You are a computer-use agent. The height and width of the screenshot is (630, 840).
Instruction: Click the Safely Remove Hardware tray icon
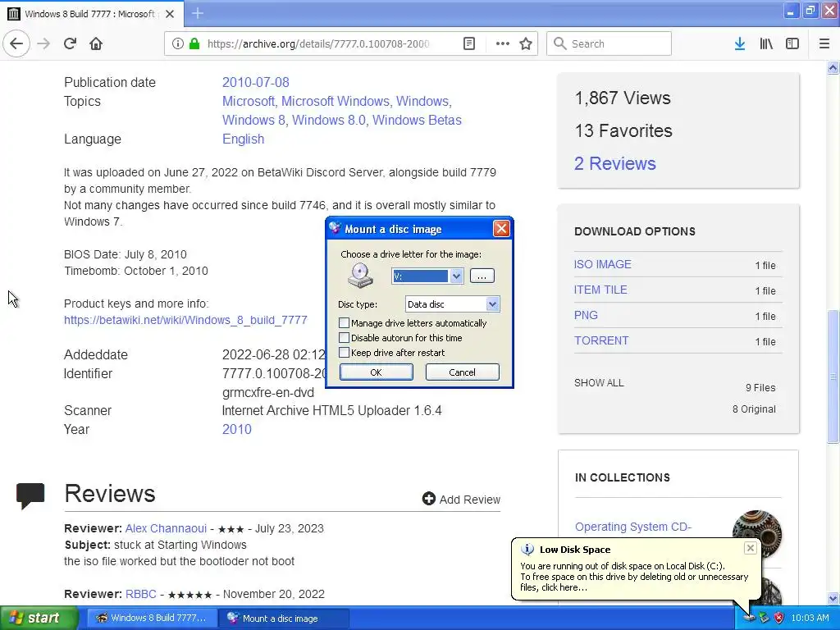coord(764,619)
